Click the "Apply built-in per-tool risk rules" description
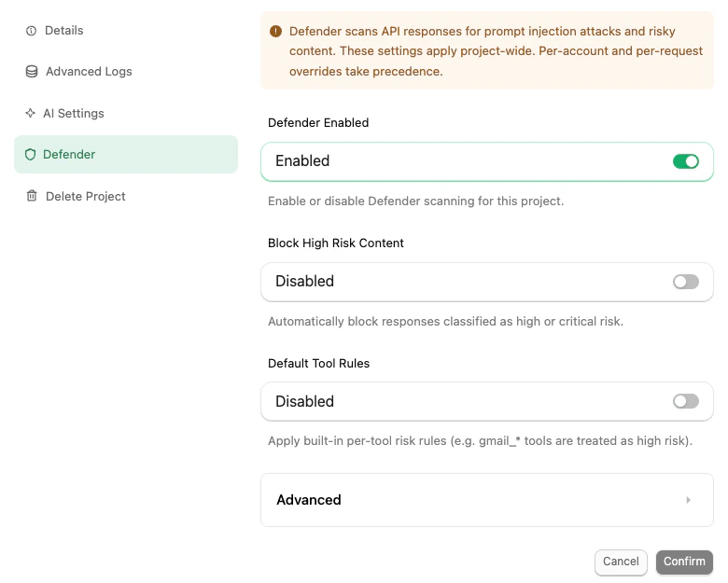Viewport: 728px width, 583px height. [x=480, y=440]
